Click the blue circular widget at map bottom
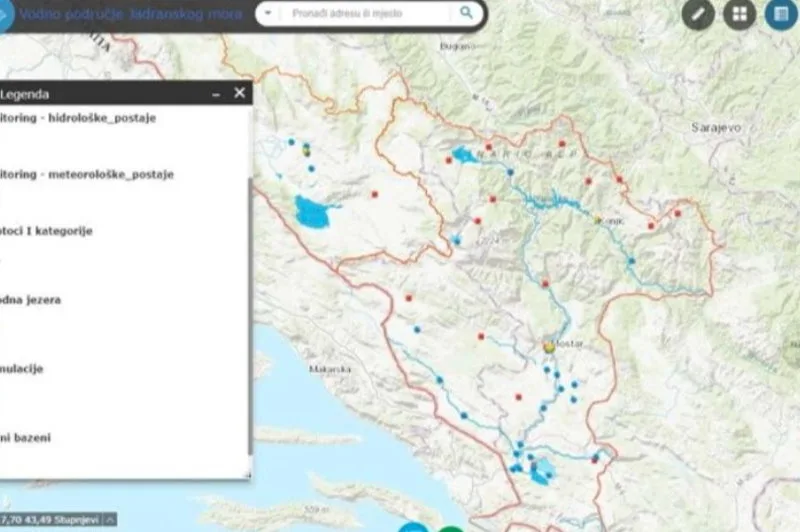The height and width of the screenshot is (532, 800). 412,527
